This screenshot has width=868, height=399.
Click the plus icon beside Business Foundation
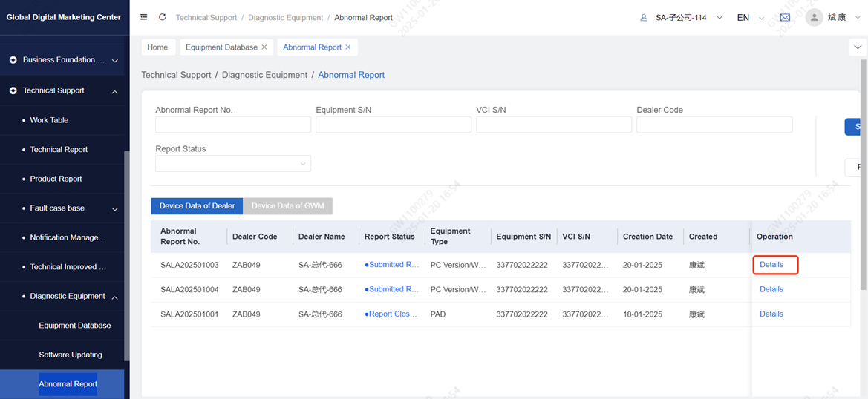13,60
